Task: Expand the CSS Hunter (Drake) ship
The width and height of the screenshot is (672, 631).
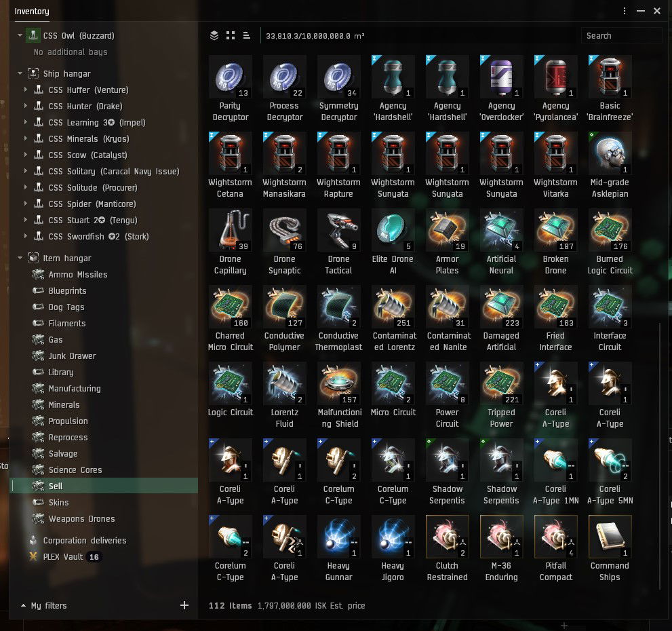Action: [x=26, y=107]
